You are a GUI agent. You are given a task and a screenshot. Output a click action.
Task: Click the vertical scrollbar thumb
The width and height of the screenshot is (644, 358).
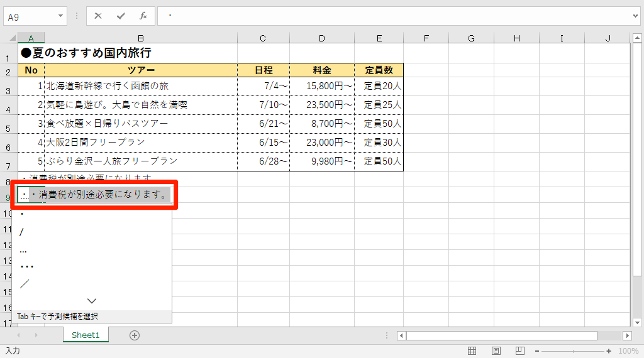[x=637, y=160]
